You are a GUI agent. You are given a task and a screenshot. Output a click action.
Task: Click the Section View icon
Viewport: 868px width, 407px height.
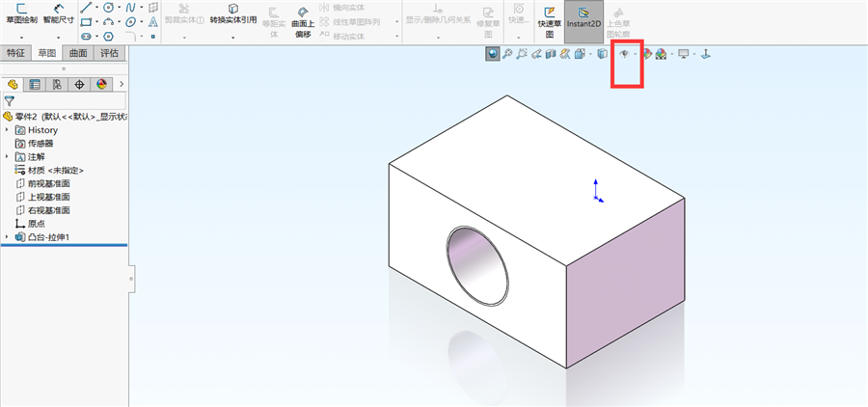pos(551,54)
